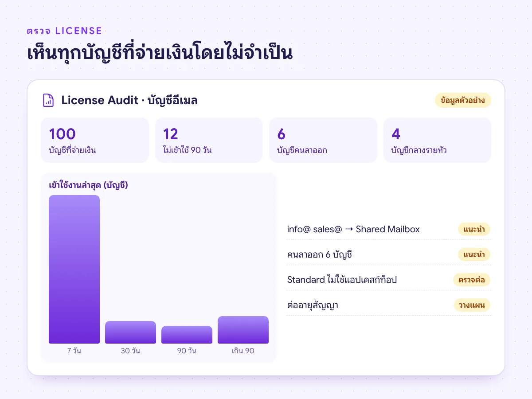The image size is (532, 399).
Task: Click the Standard ไม่ใช้แอปเดสก์ท็อป row
Action: 388,280
